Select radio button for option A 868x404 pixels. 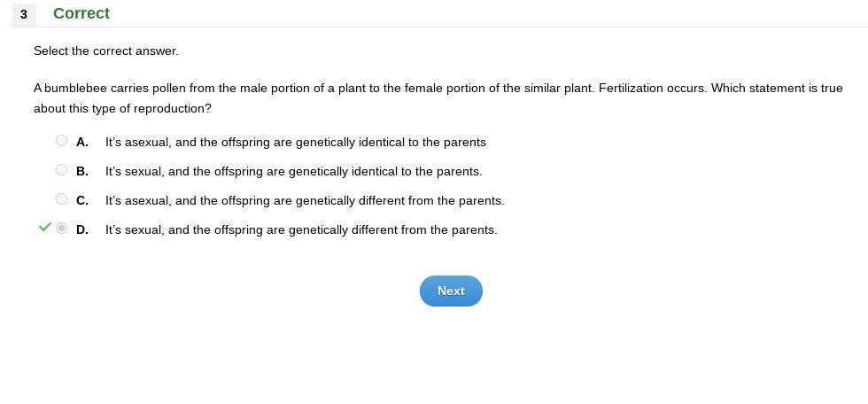[x=61, y=141]
